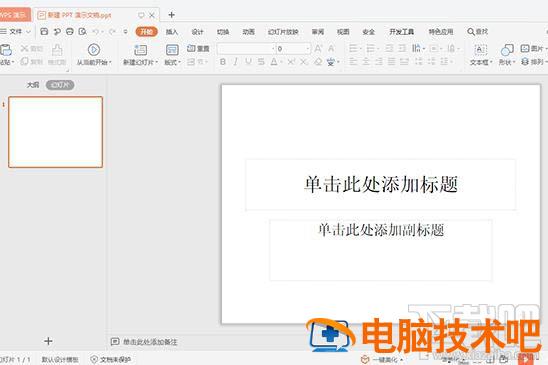The width and height of the screenshot is (548, 365).
Task: Open the 文件 menu
Action: 15,31
